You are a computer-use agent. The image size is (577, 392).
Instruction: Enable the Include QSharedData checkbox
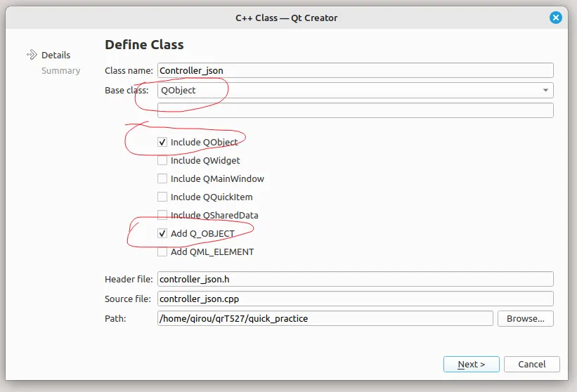point(162,215)
